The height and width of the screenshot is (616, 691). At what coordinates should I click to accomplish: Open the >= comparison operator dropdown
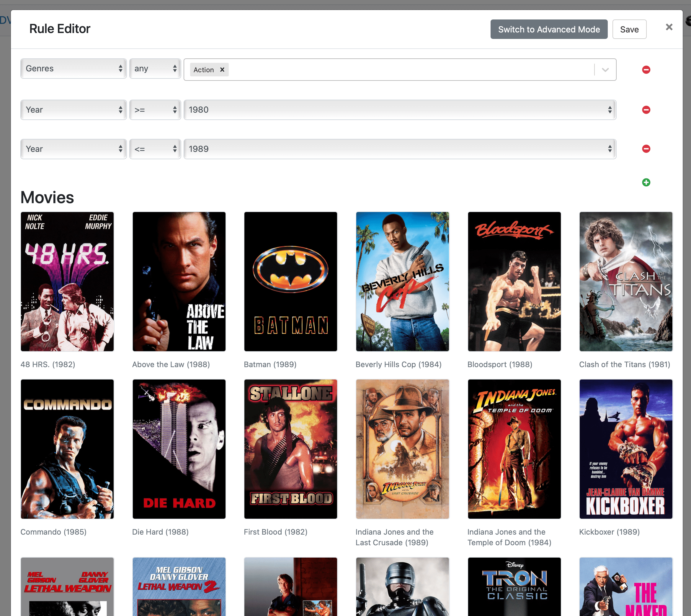(155, 110)
